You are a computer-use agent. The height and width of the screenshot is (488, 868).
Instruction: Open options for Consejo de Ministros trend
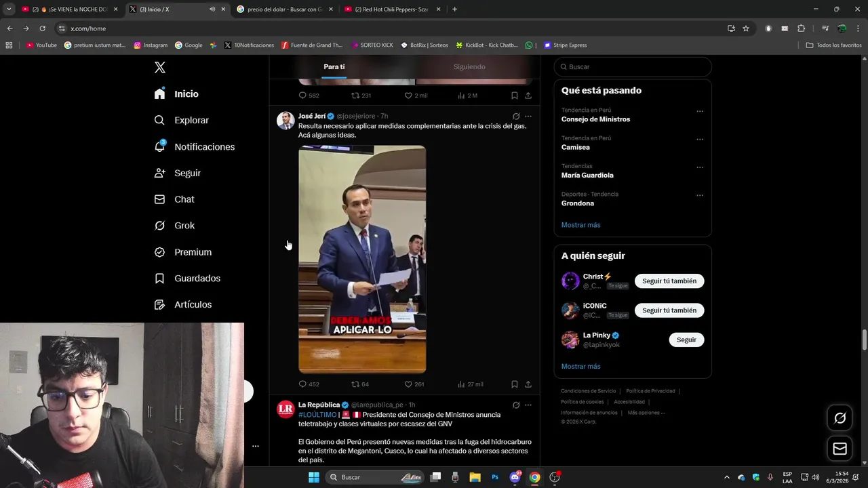700,111
